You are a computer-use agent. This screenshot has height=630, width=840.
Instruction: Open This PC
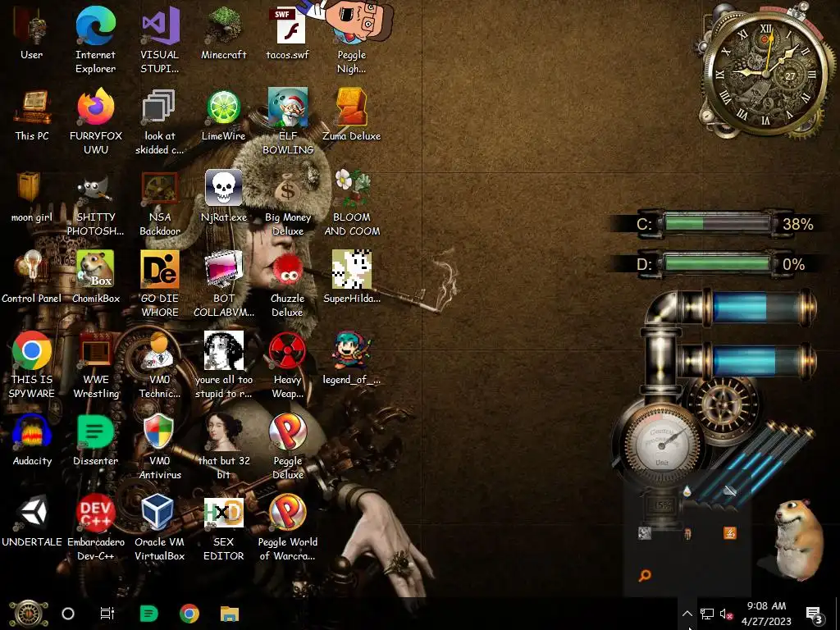tap(32, 115)
